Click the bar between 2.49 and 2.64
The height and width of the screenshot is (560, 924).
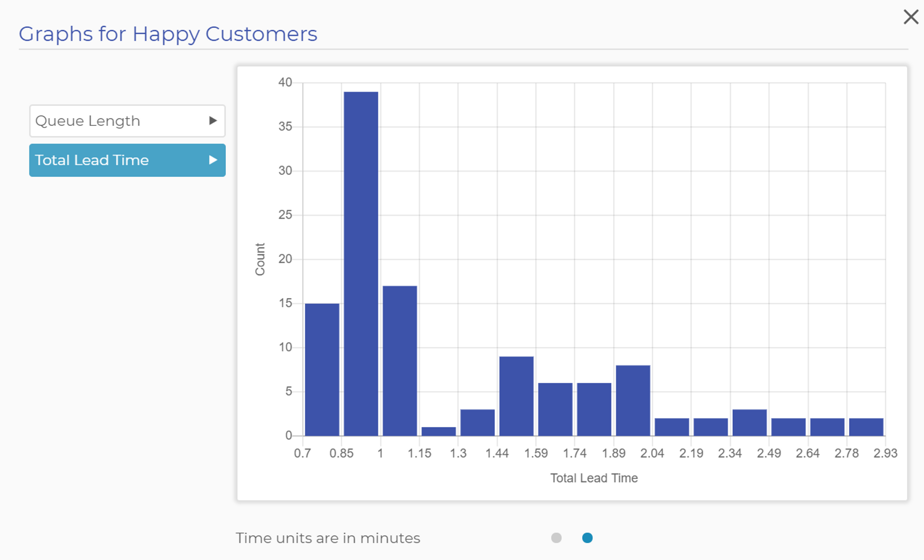(788, 427)
